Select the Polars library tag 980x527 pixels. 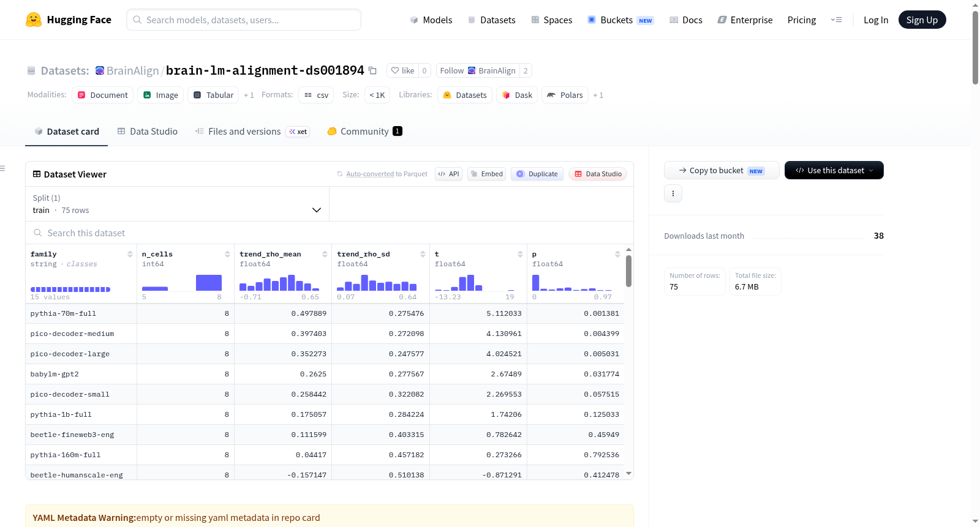[x=565, y=95]
